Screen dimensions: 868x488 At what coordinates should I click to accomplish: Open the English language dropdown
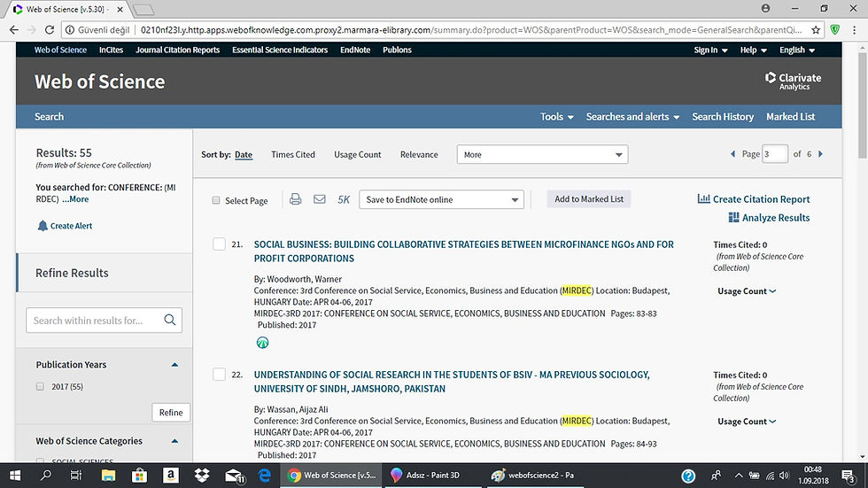coord(797,50)
